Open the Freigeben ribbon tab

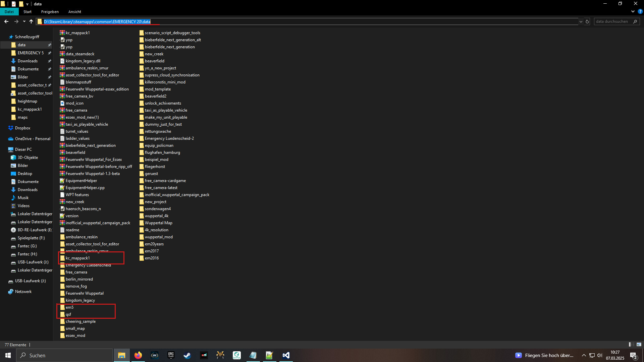point(50,12)
